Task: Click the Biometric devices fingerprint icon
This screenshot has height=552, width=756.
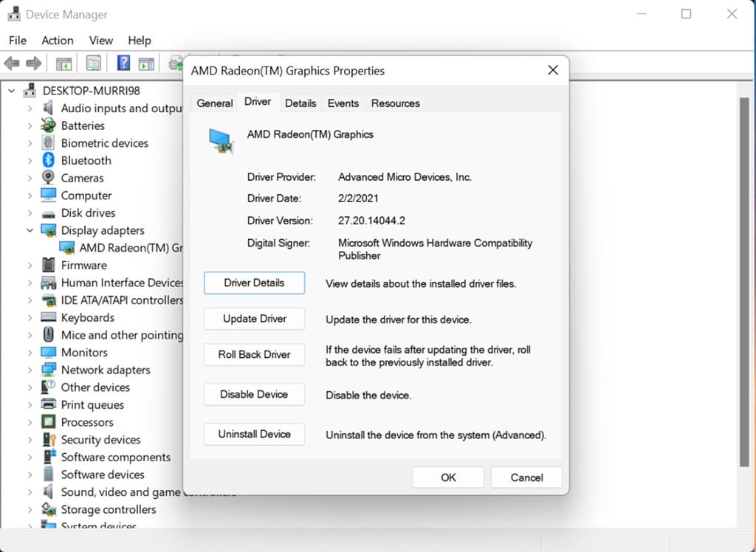Action: pos(49,143)
